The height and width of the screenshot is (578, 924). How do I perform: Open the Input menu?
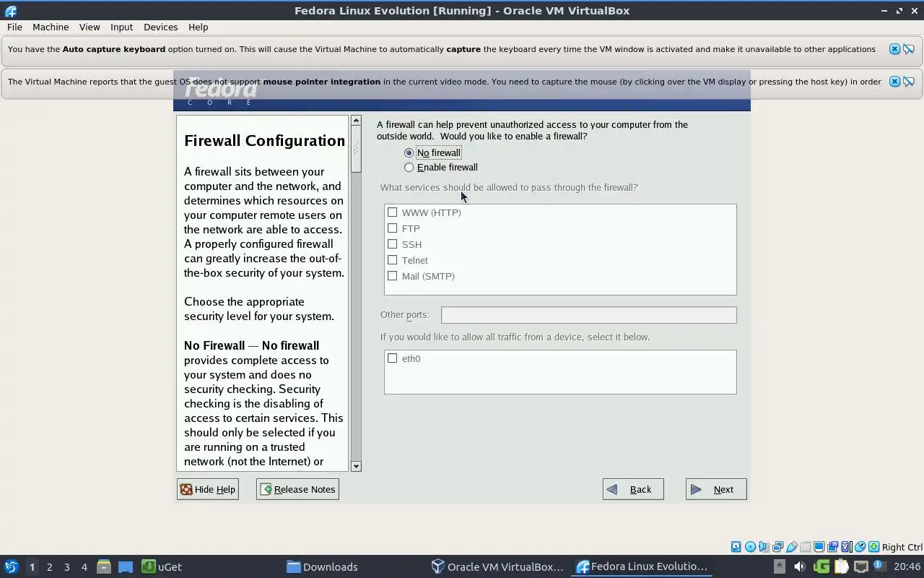coord(121,27)
